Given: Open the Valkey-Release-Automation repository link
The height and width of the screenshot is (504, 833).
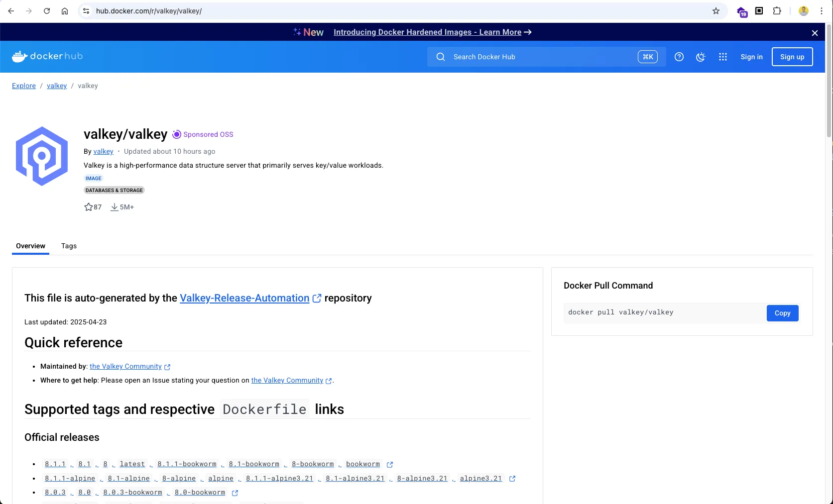Looking at the screenshot, I should [244, 298].
